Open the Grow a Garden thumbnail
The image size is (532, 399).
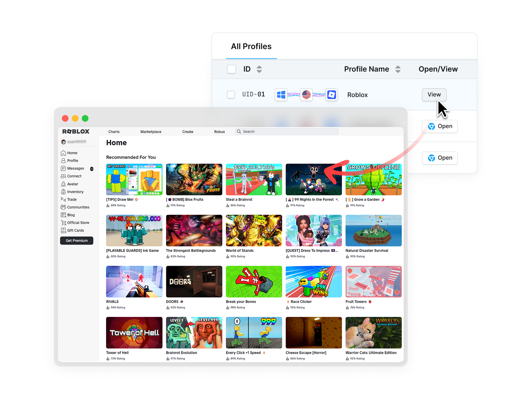pos(374,180)
